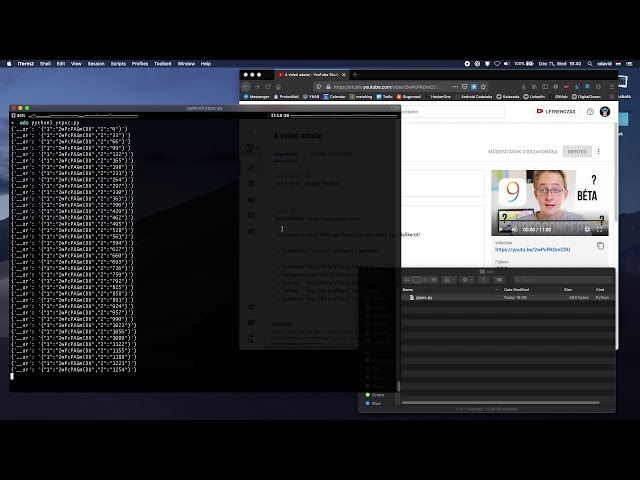The height and width of the screenshot is (480, 640).
Task: Open the GitHub bookmark
Action: [x=558, y=97]
